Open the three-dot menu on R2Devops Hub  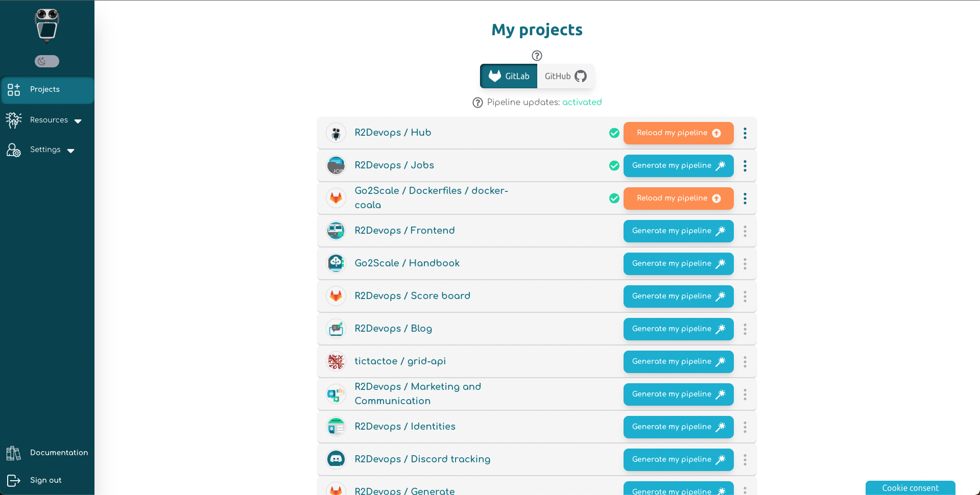745,133
